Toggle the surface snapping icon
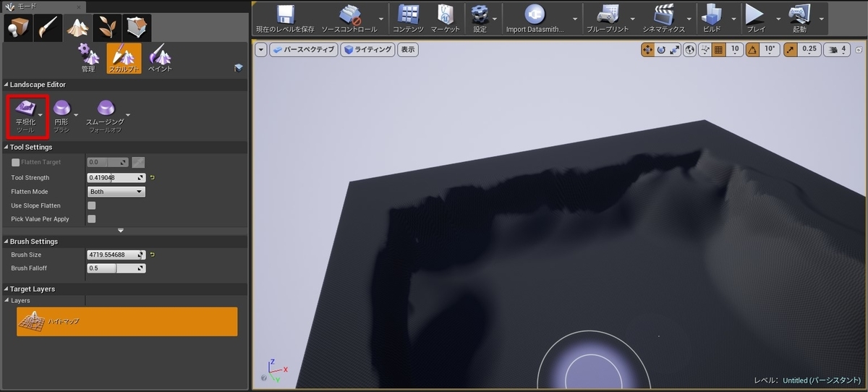The height and width of the screenshot is (392, 868). pos(705,50)
